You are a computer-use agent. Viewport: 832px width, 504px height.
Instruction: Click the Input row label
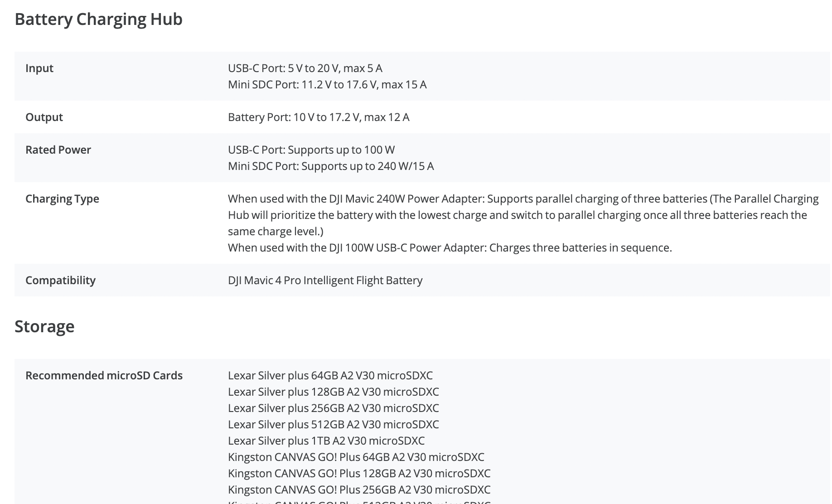39,68
